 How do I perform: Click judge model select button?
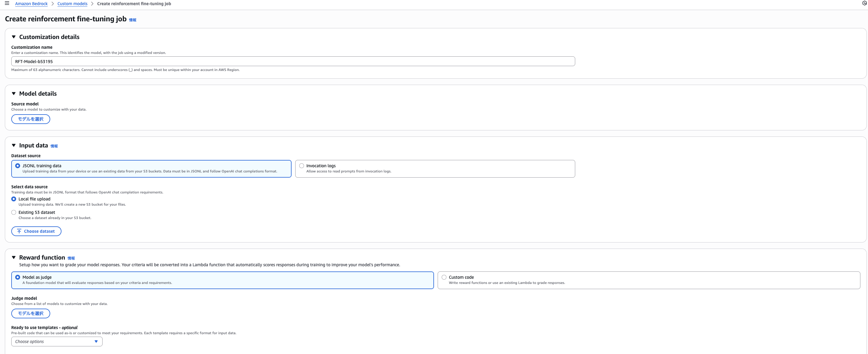(x=31, y=313)
